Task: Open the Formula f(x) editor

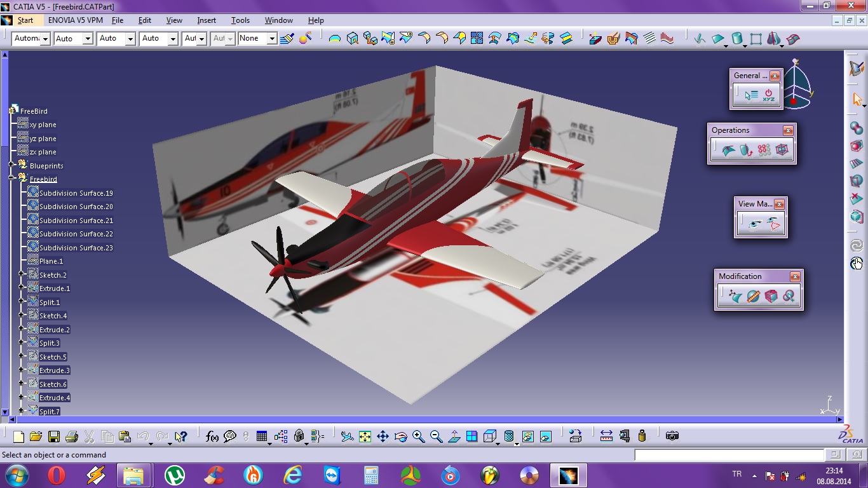Action: tap(212, 437)
